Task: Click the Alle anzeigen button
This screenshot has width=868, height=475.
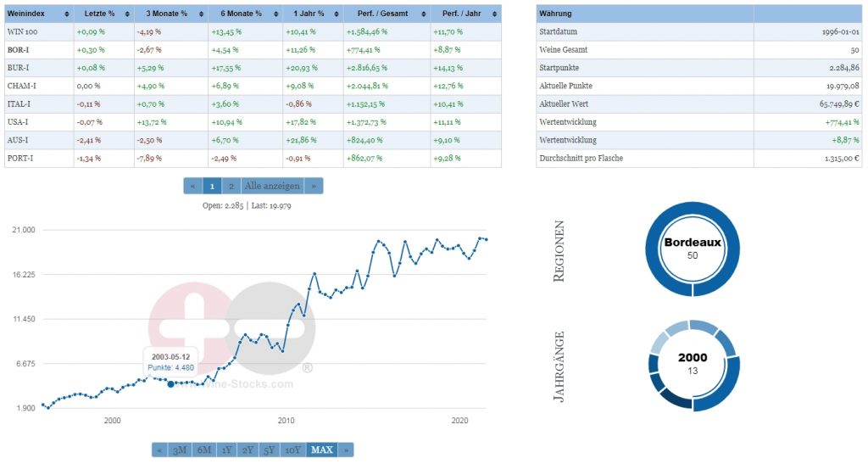Action: click(x=271, y=186)
